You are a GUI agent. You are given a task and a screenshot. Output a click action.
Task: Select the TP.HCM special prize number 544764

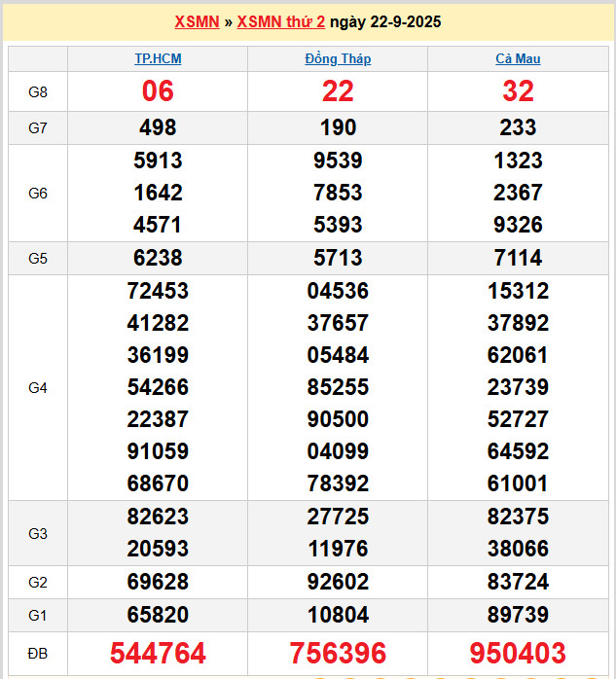[158, 653]
